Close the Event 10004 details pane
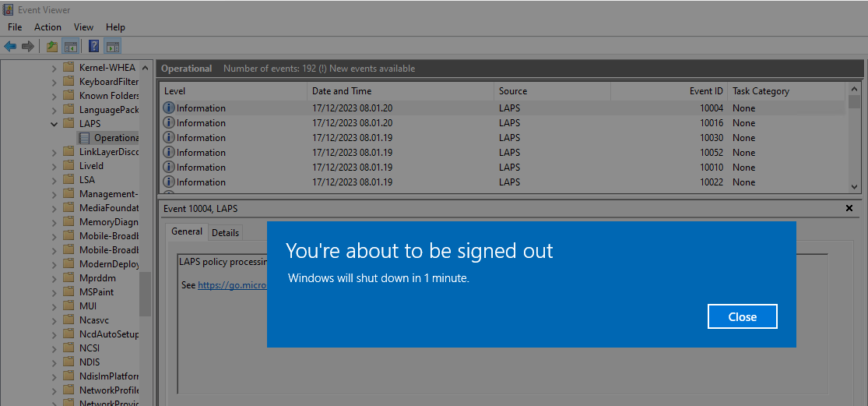868x406 pixels. click(849, 208)
